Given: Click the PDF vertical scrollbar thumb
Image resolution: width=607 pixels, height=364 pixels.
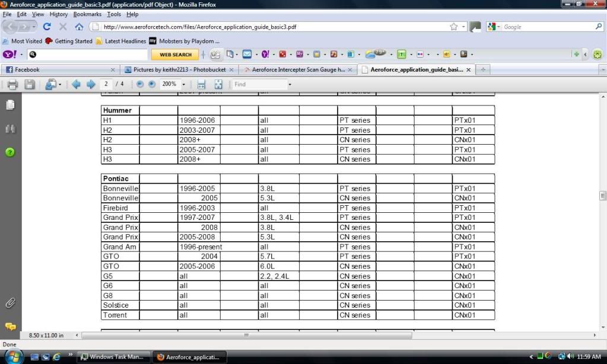Looking at the screenshot, I should pos(603,196).
